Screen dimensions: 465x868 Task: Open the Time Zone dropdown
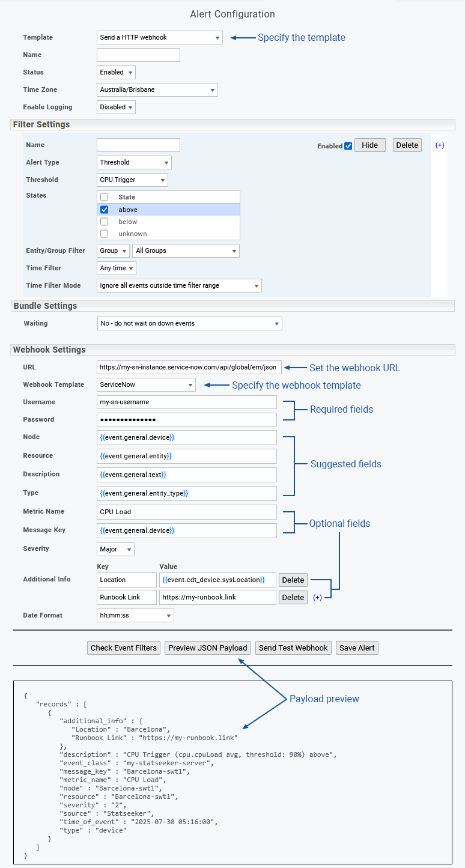click(157, 90)
